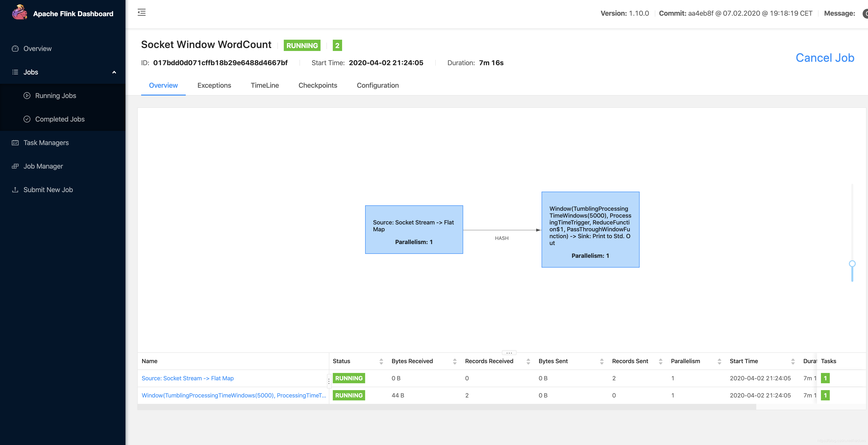Image resolution: width=868 pixels, height=445 pixels.
Task: Open the Exceptions tab
Action: pos(214,86)
